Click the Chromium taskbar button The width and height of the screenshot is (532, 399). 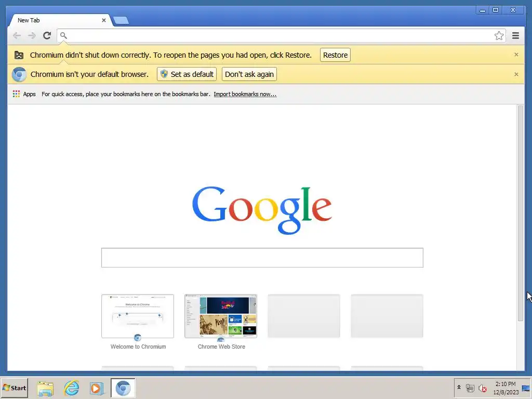pos(123,388)
